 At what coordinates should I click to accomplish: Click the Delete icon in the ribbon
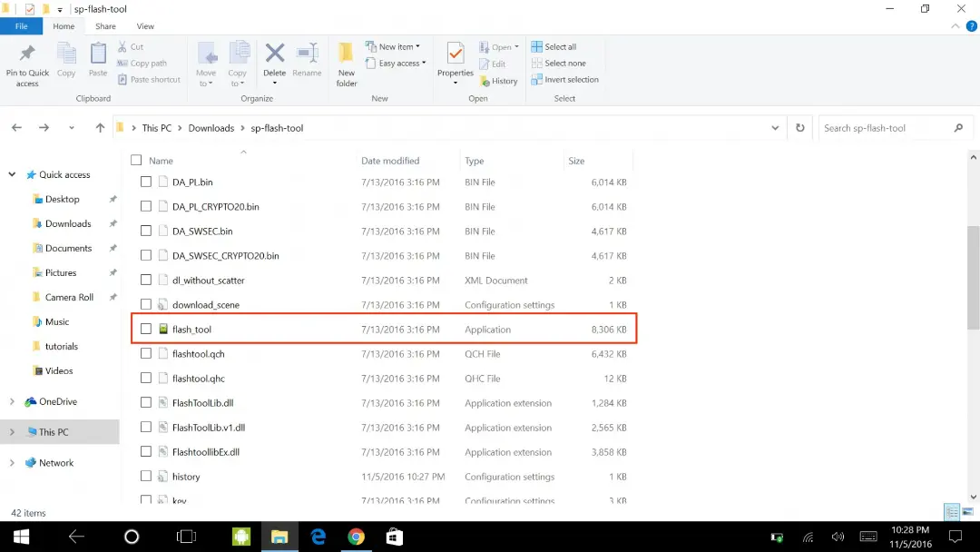point(274,54)
